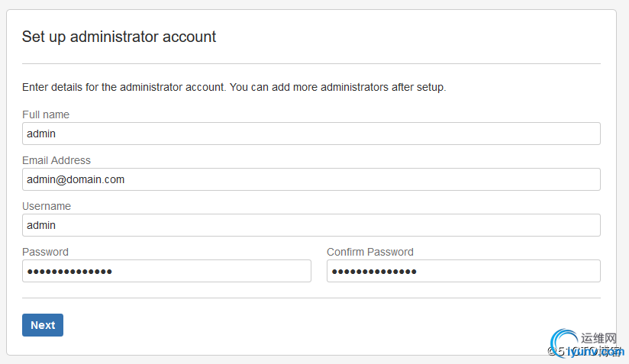This screenshot has width=629, height=364.
Task: Focus the Full name input field
Action: [x=311, y=134]
